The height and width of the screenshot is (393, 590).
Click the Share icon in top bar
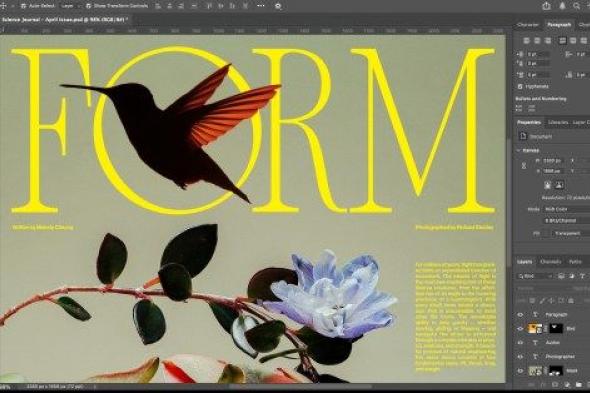pyautogui.click(x=546, y=6)
